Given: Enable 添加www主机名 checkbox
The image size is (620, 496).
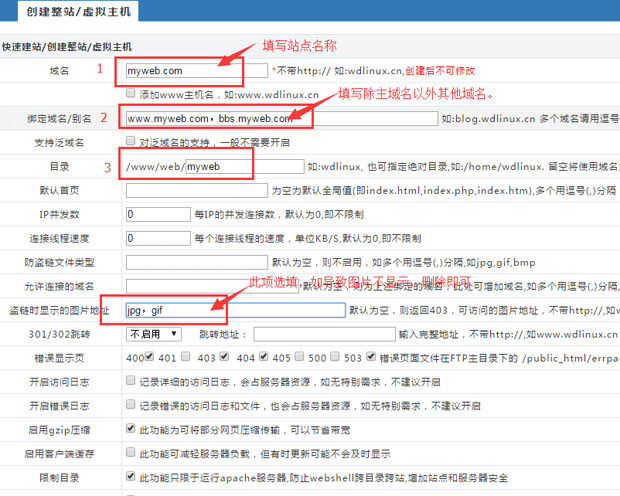Looking at the screenshot, I should (131, 94).
